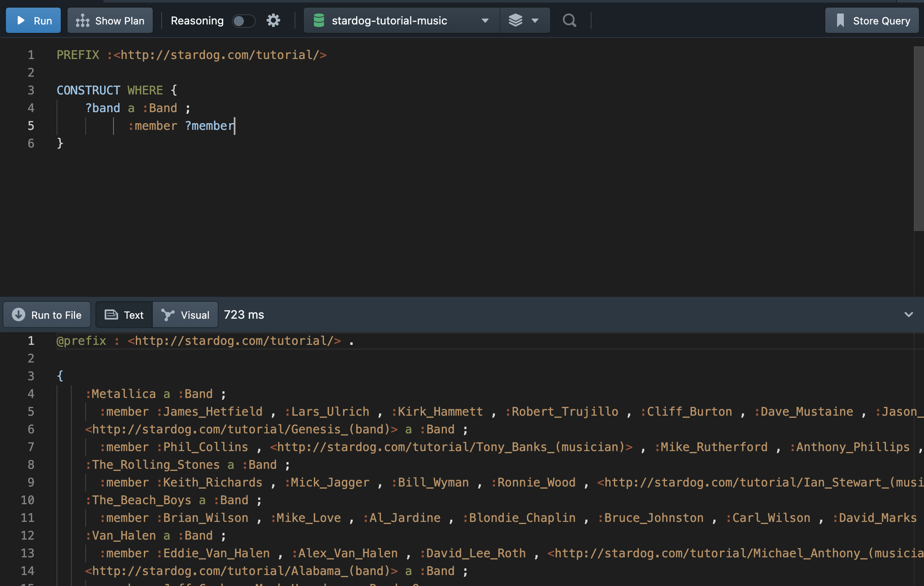The image size is (924, 586).
Task: Open the named graphs layers dropdown
Action: tap(525, 20)
